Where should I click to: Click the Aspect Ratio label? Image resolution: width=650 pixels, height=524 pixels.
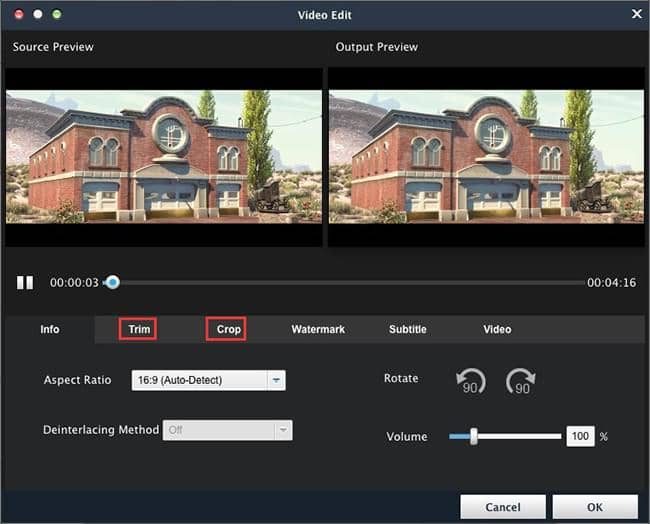coord(78,380)
